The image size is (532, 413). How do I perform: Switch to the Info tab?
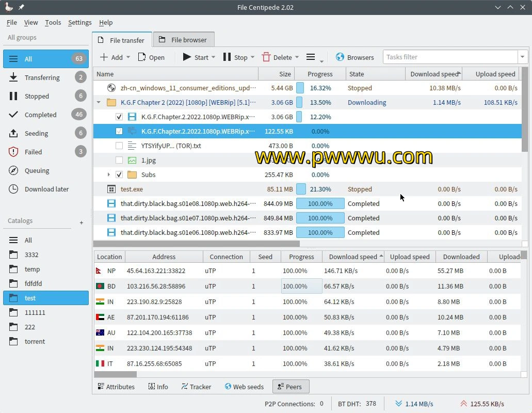pyautogui.click(x=158, y=387)
